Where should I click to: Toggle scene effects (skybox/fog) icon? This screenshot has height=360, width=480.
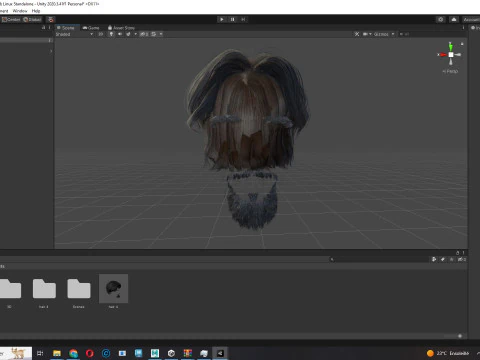[x=128, y=34]
